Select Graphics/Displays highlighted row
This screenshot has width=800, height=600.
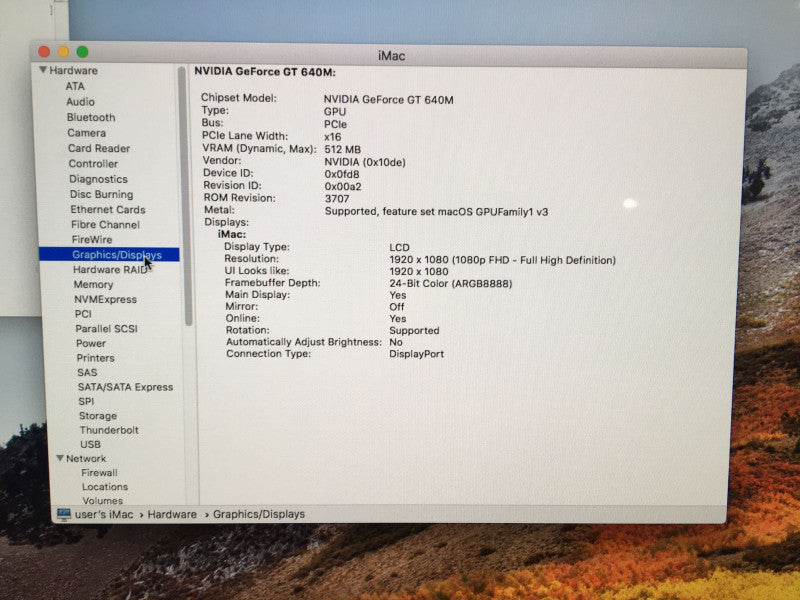coord(109,254)
